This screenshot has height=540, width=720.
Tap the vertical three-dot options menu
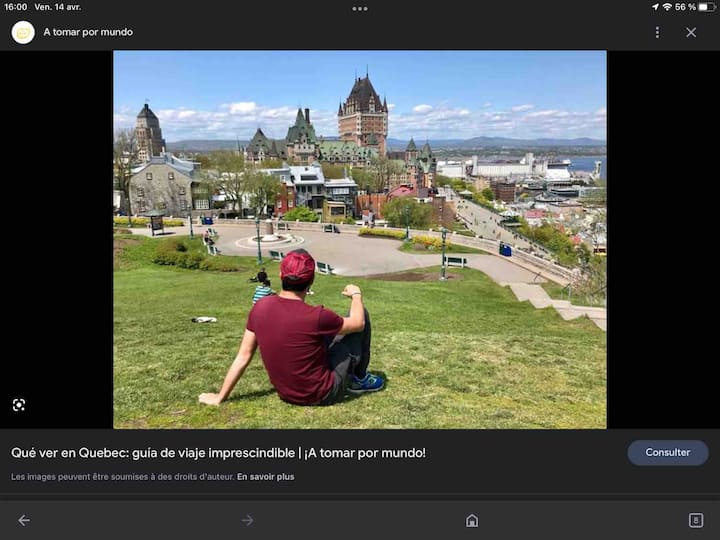point(657,32)
